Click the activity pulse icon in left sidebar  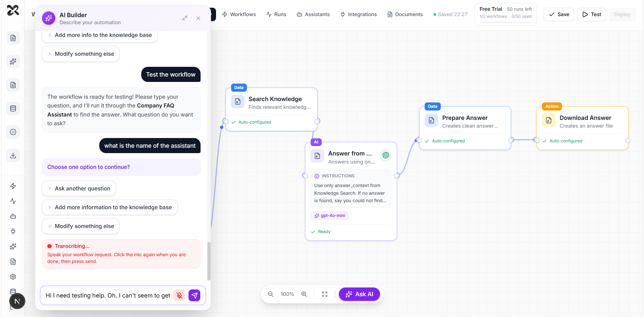pos(13,201)
